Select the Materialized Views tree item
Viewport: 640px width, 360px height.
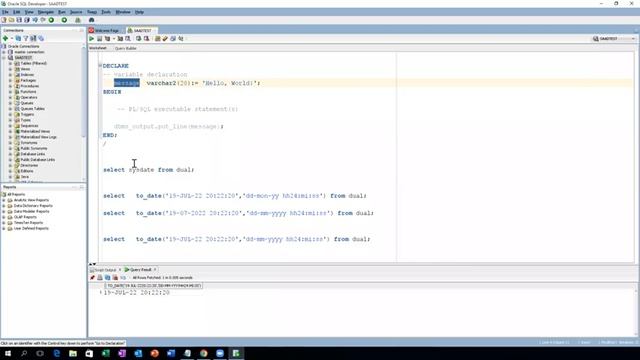35,132
